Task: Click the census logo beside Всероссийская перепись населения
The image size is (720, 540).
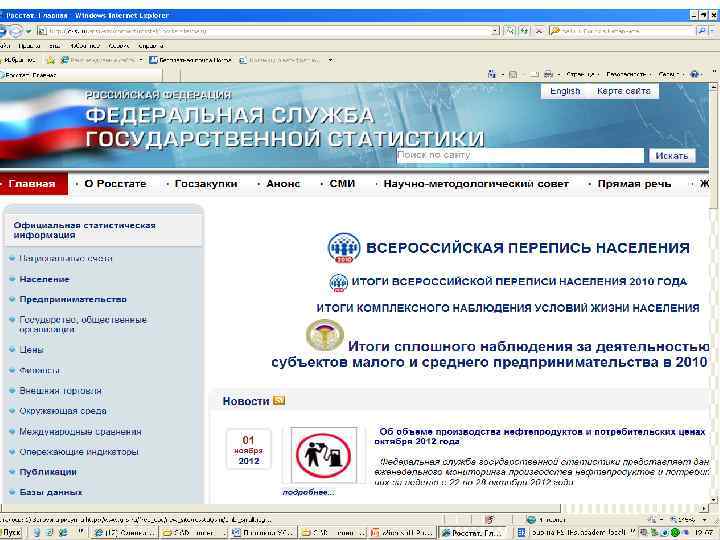Action: coord(344,248)
